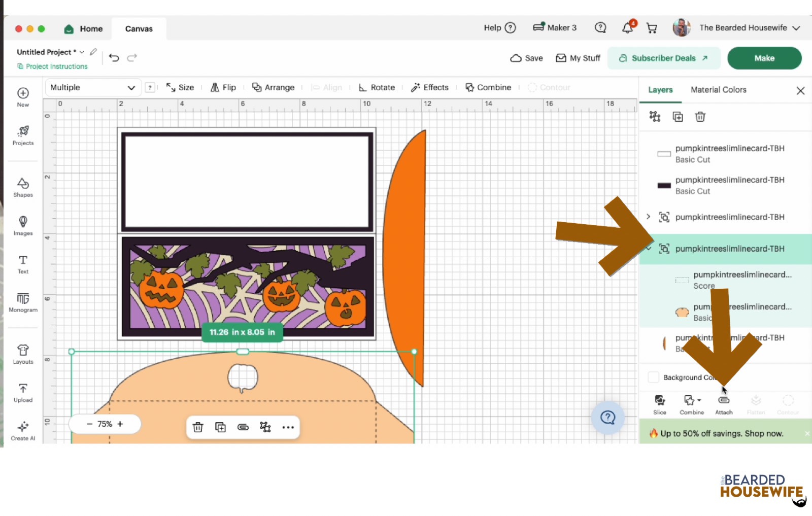Dismiss the savings promo banner
Viewport: 812px width, 516px height.
(x=807, y=433)
